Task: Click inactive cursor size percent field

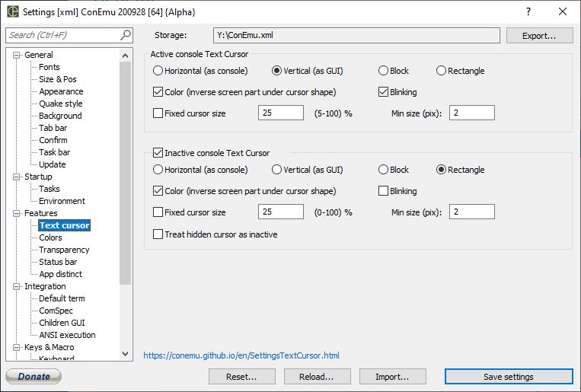Action: [281, 212]
